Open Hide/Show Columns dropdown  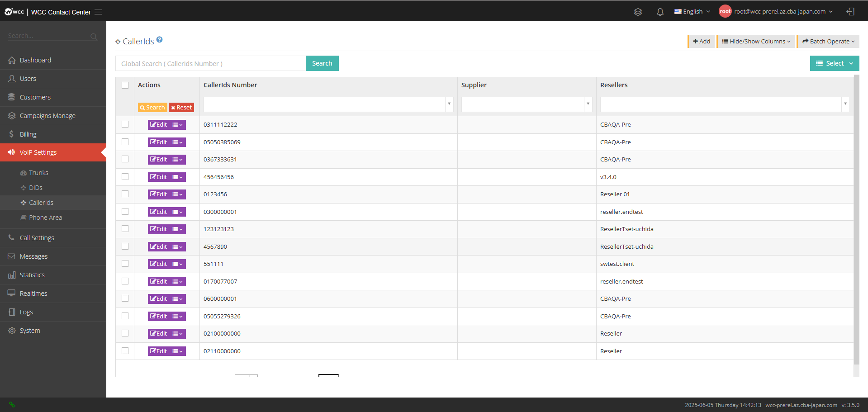coord(756,41)
